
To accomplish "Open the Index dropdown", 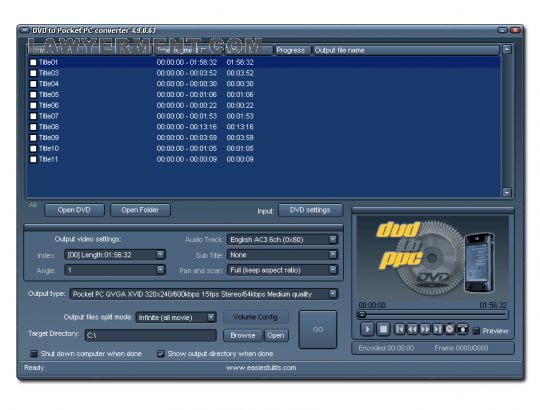I will tap(160, 254).
